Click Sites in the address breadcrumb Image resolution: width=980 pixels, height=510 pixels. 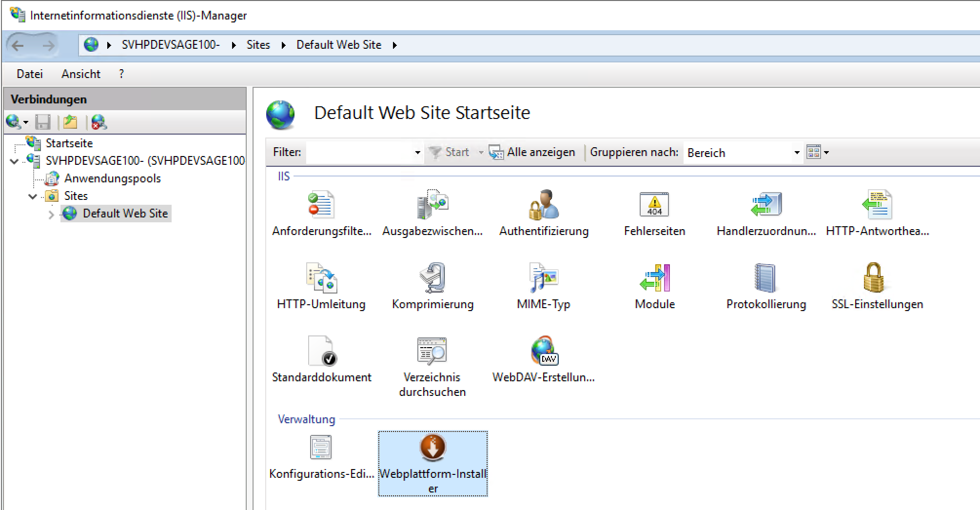[258, 45]
